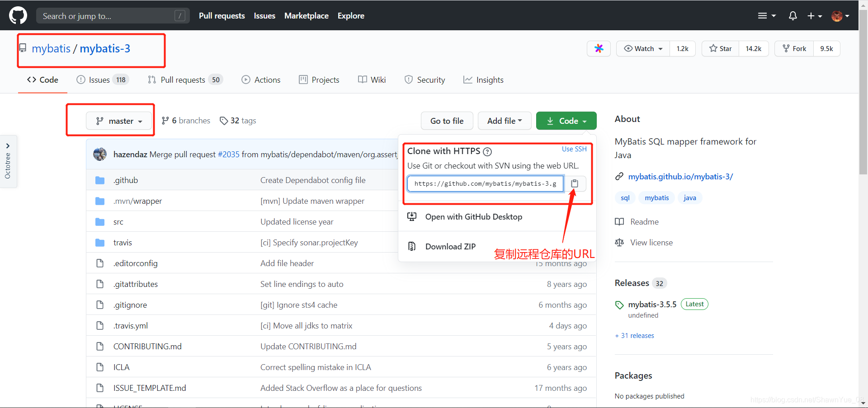
Task: Click the mybatis owner link
Action: click(51, 48)
